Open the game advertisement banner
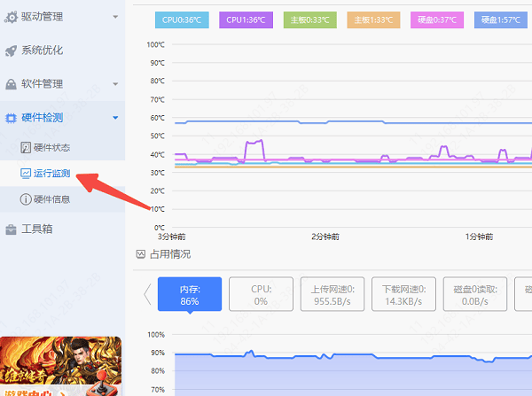This screenshot has width=532, height=396. click(60, 365)
